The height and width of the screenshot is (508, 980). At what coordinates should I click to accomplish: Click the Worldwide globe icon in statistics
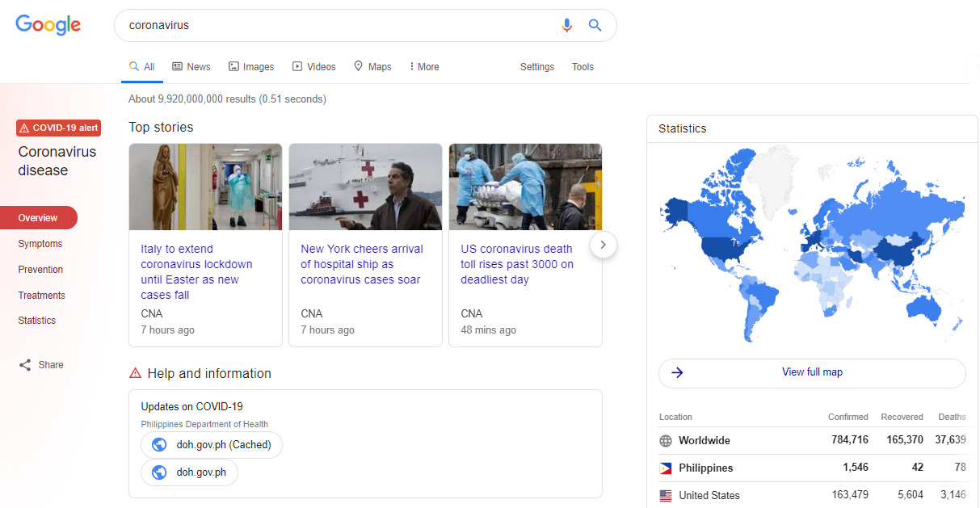point(666,441)
